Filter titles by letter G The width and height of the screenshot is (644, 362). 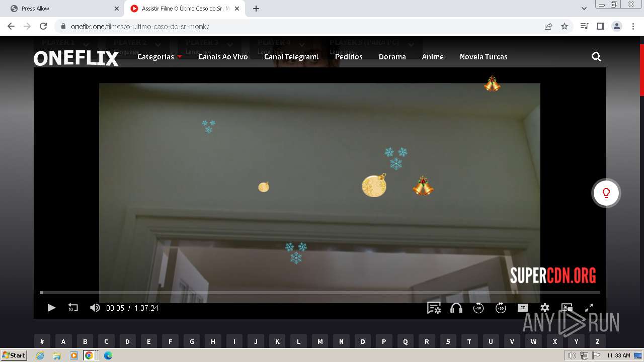(x=192, y=341)
